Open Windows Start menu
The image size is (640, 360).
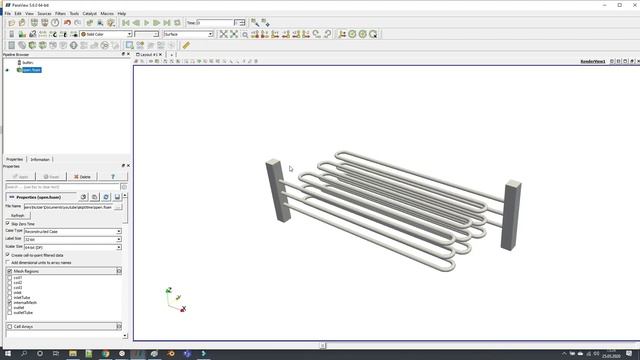pos(7,353)
